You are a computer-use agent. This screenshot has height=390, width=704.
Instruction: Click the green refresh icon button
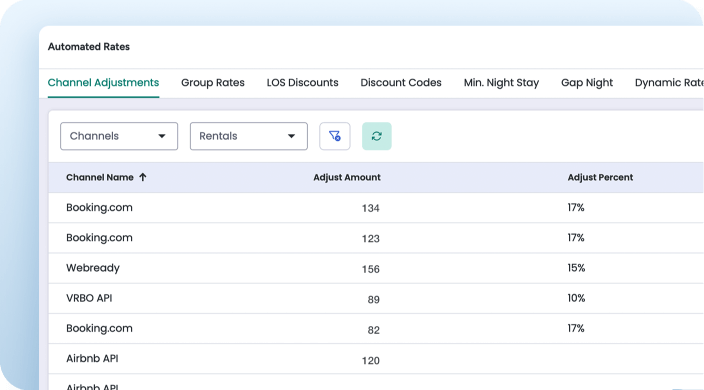[377, 136]
